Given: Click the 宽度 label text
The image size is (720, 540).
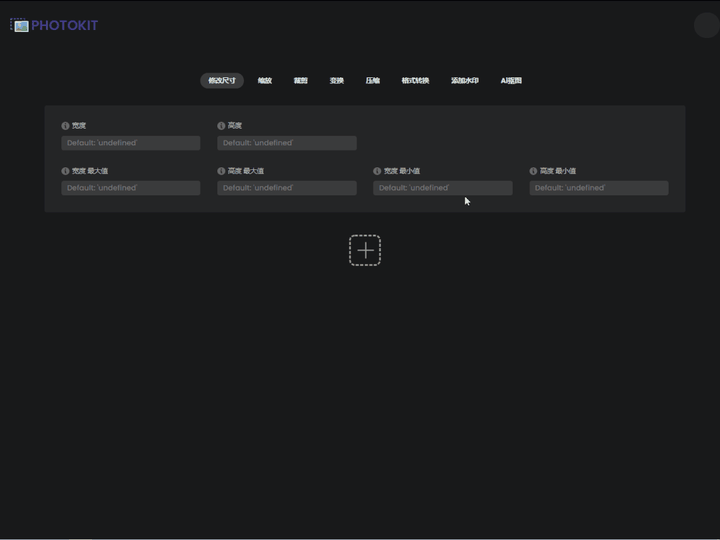Looking at the screenshot, I should pyautogui.click(x=79, y=126).
